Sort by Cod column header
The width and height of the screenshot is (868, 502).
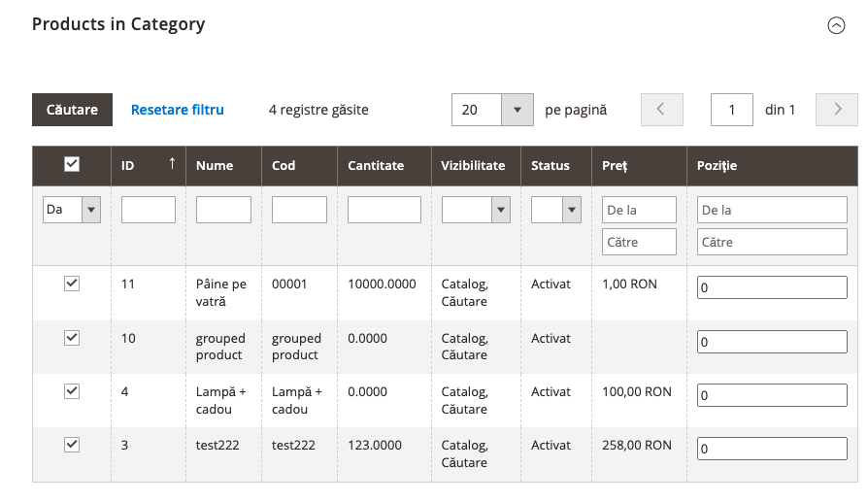click(299, 165)
